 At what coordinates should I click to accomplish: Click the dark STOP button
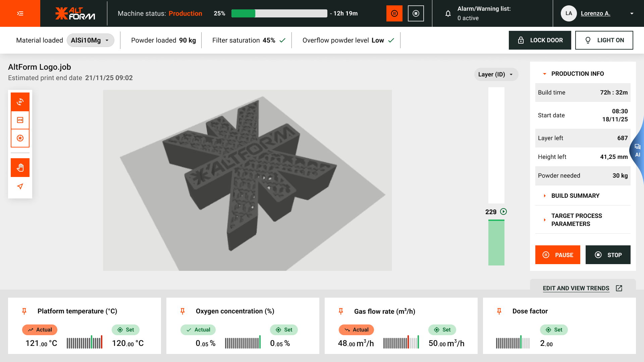[608, 255]
